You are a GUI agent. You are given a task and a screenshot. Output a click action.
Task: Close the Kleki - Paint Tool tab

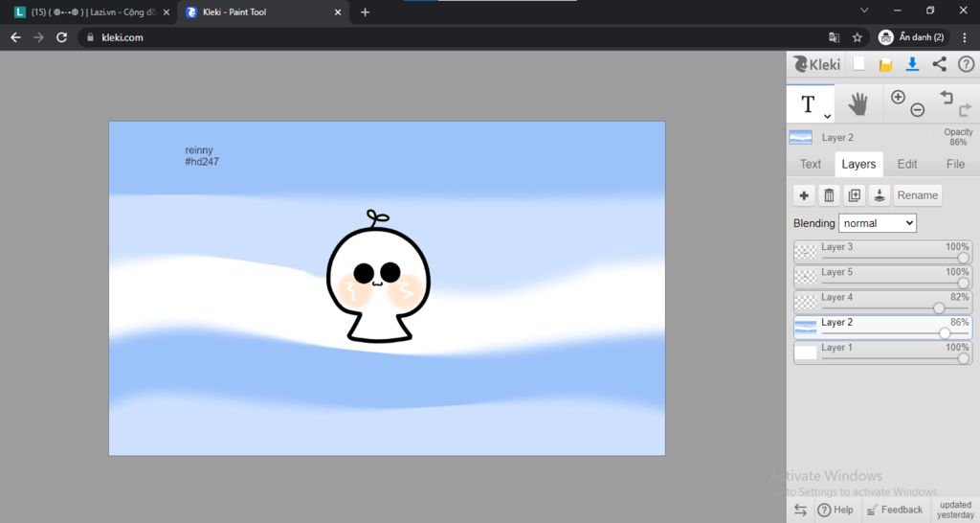(x=338, y=11)
